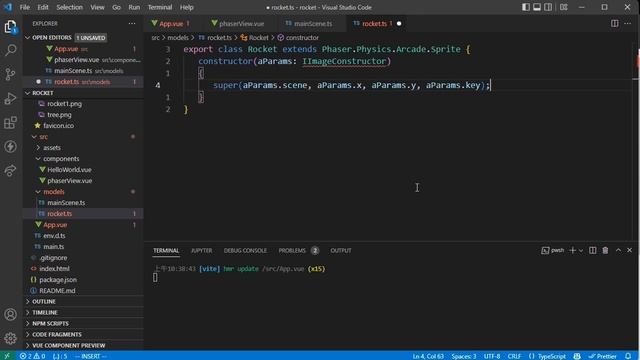Switch to the Debug Console tab
Image resolution: width=640 pixels, height=360 pixels.
pos(245,250)
